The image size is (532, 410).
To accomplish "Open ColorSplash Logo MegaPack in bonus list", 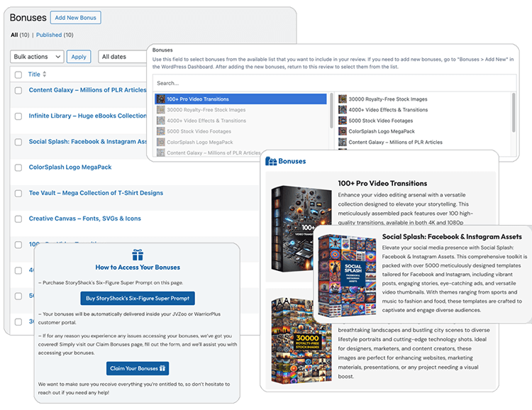I will tap(70, 167).
